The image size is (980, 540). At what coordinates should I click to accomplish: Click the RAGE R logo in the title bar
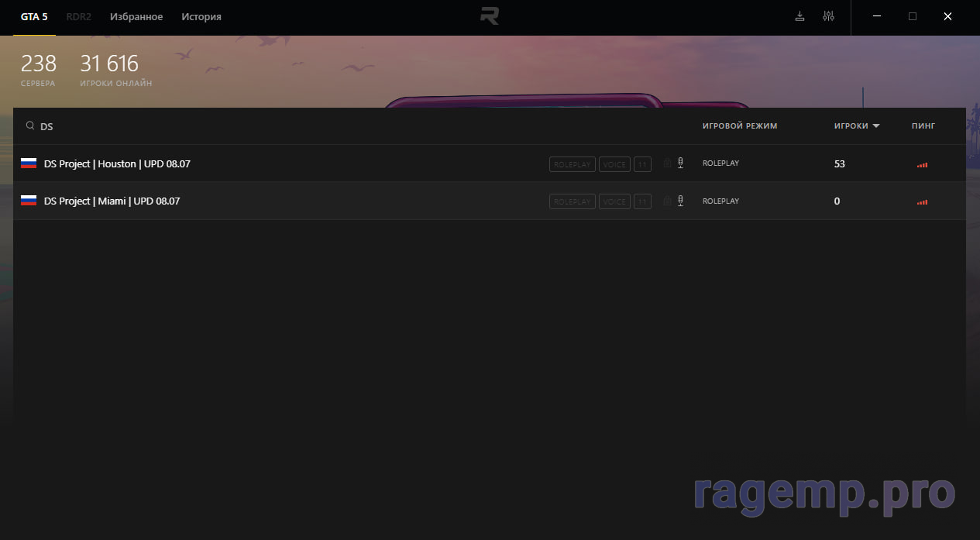tap(490, 16)
